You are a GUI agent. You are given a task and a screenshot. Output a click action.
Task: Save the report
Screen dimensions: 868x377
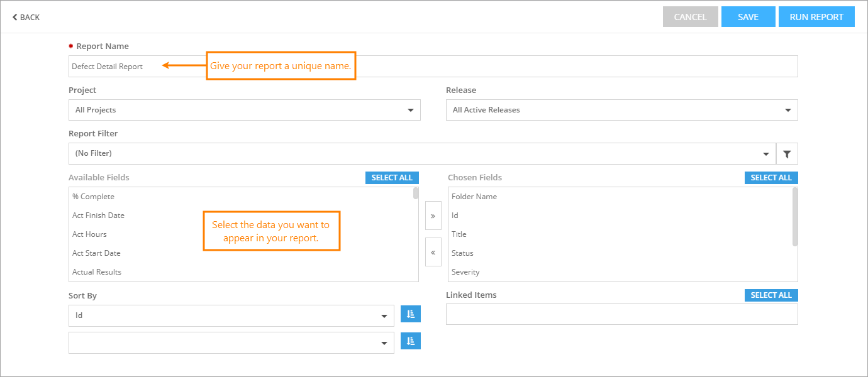[x=748, y=17]
